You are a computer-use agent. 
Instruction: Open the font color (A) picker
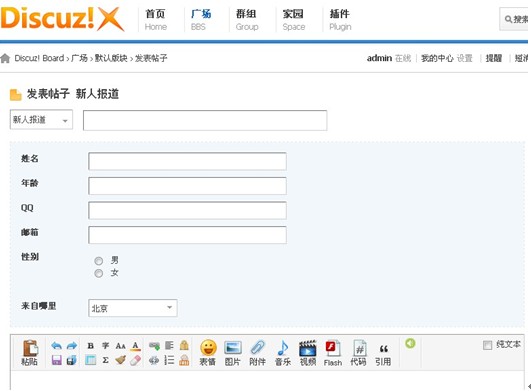(x=135, y=346)
